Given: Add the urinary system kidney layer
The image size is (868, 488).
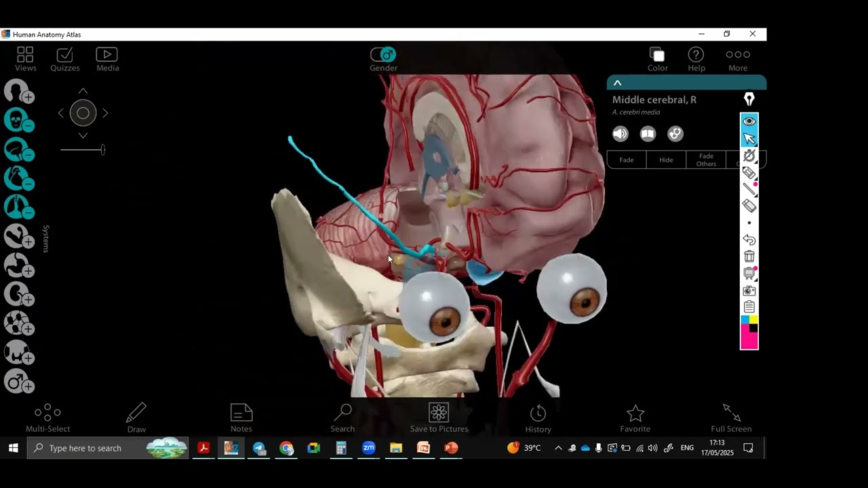Looking at the screenshot, I should point(19,295).
